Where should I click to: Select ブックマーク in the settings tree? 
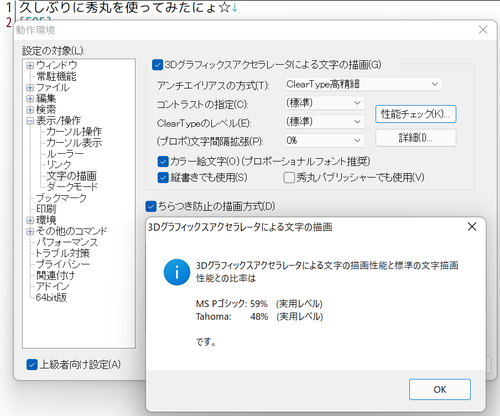pyautogui.click(x=61, y=198)
